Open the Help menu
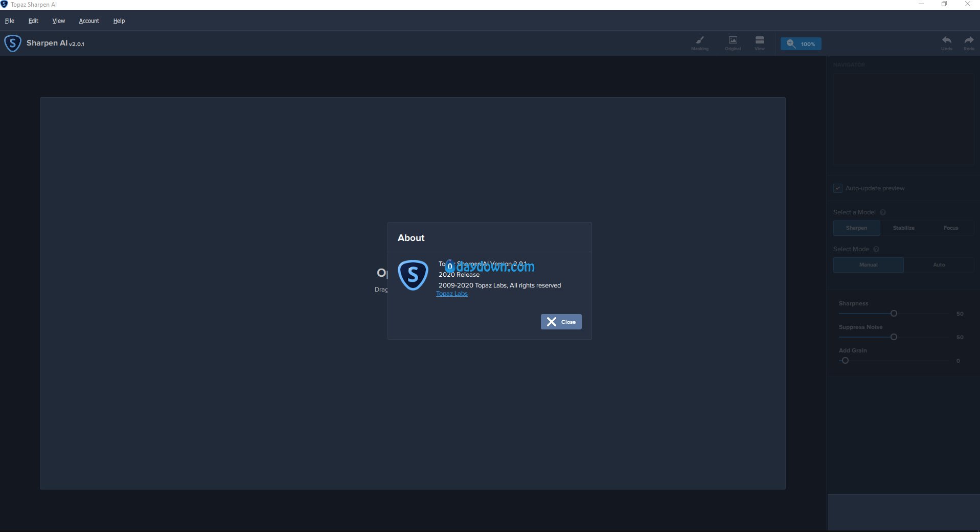Viewport: 980px width, 532px height. point(119,21)
